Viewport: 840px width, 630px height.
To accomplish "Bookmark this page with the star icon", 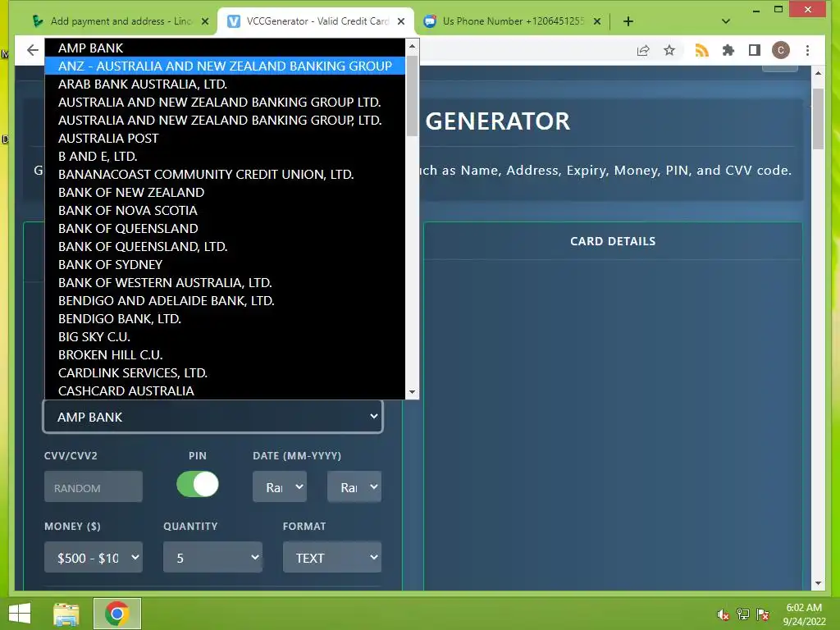I will tap(669, 50).
